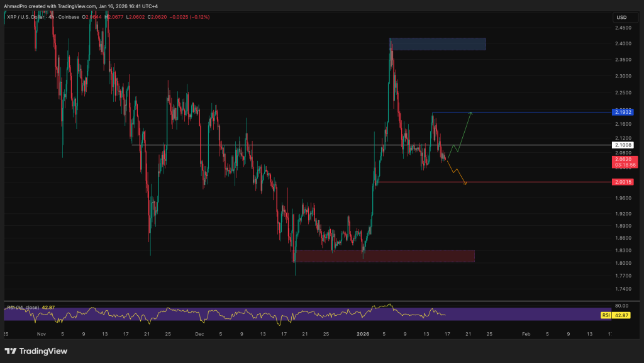The image size is (644, 363).
Task: Select the 2.0015 support price label
Action: [623, 182]
